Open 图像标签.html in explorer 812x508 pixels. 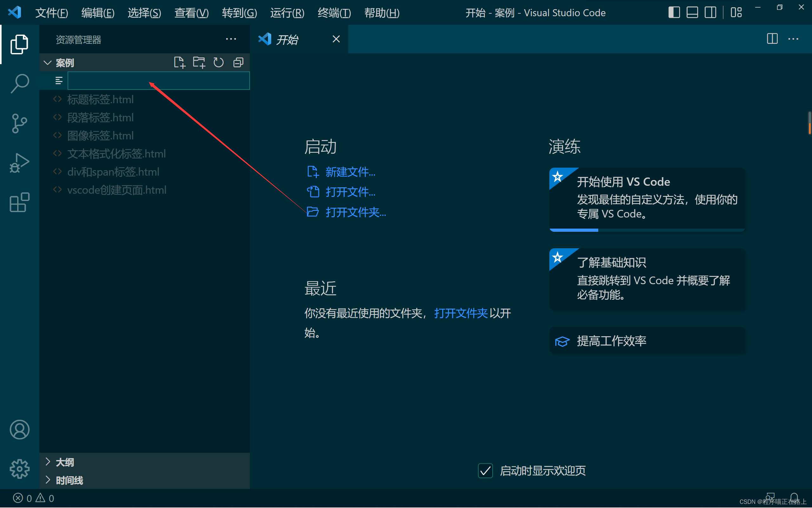click(145, 135)
